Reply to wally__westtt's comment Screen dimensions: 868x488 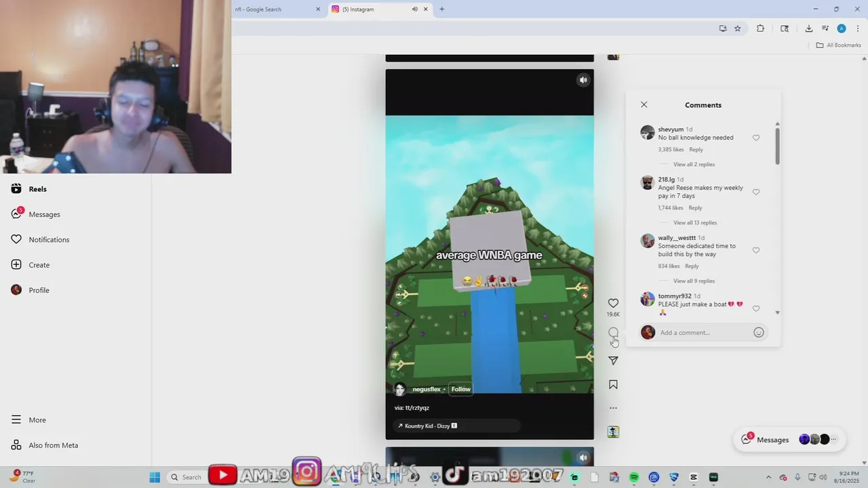pyautogui.click(x=692, y=266)
